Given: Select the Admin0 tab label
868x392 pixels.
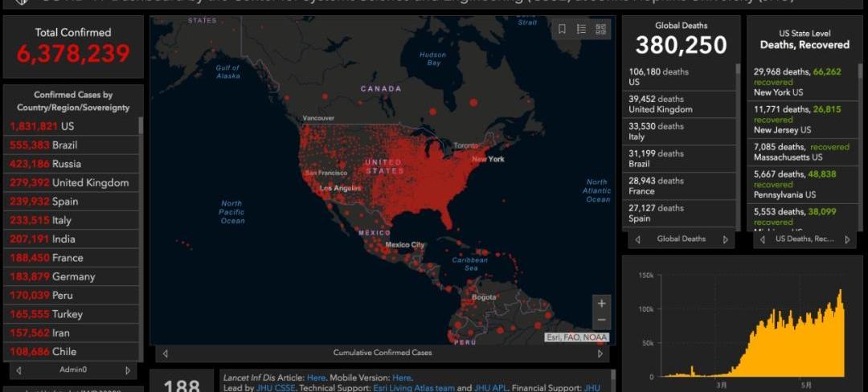Looking at the screenshot, I should [73, 370].
